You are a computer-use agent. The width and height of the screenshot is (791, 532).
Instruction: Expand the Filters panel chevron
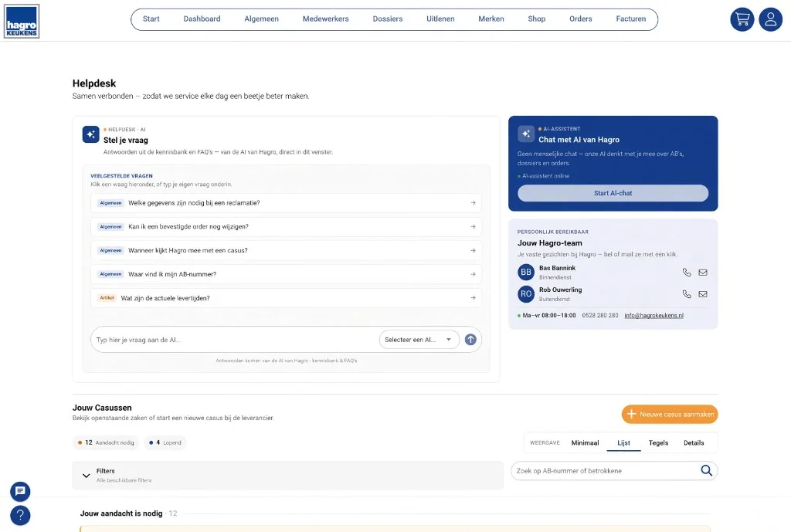tap(87, 475)
